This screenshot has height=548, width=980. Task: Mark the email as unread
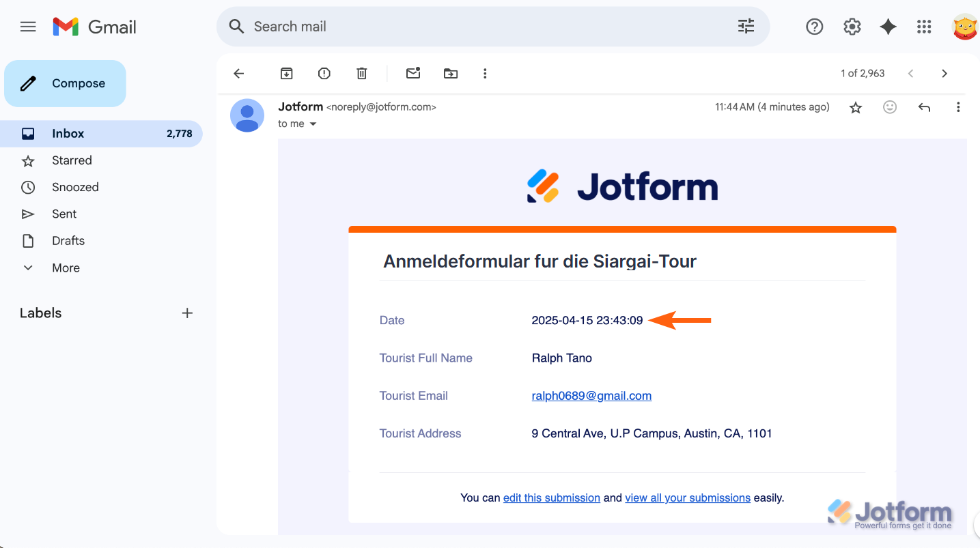[x=413, y=74]
